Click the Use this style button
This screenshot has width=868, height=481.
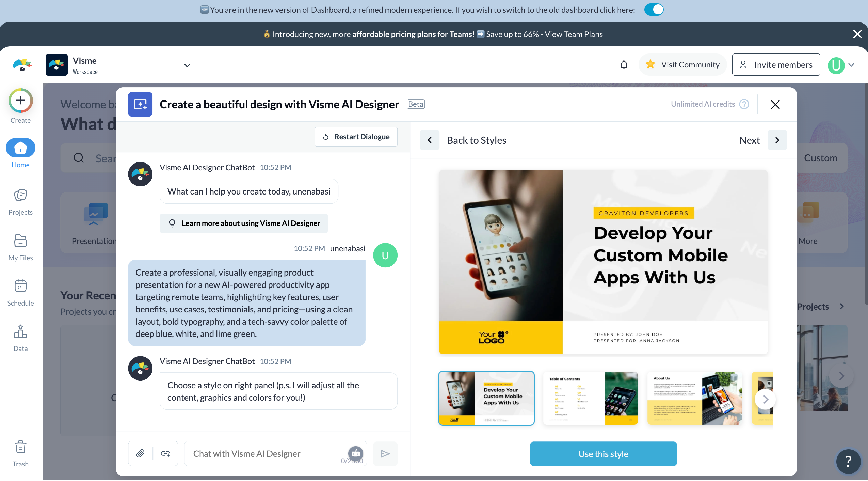click(603, 454)
